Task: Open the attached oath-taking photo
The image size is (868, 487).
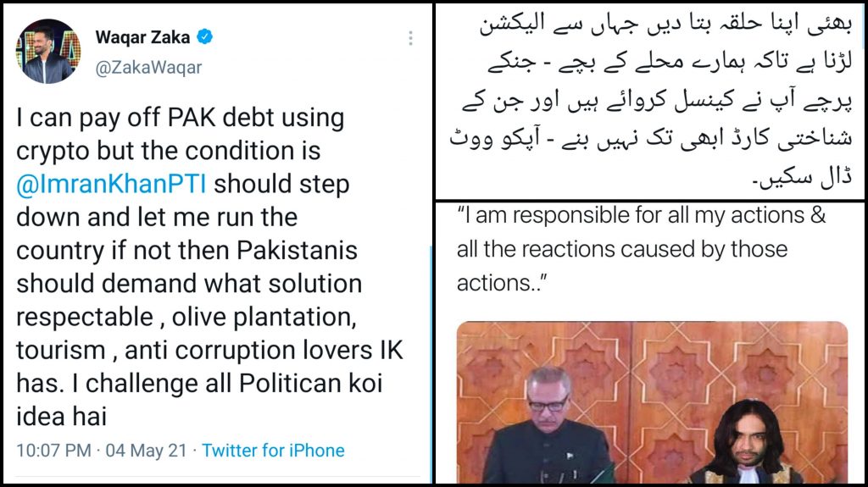Action: pos(652,402)
